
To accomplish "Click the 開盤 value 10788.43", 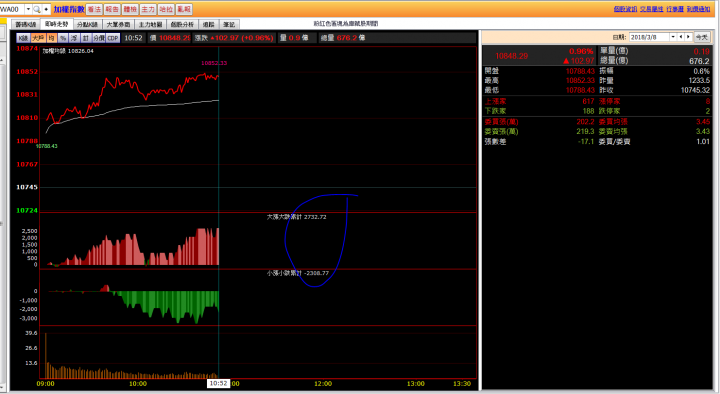I will click(x=580, y=71).
